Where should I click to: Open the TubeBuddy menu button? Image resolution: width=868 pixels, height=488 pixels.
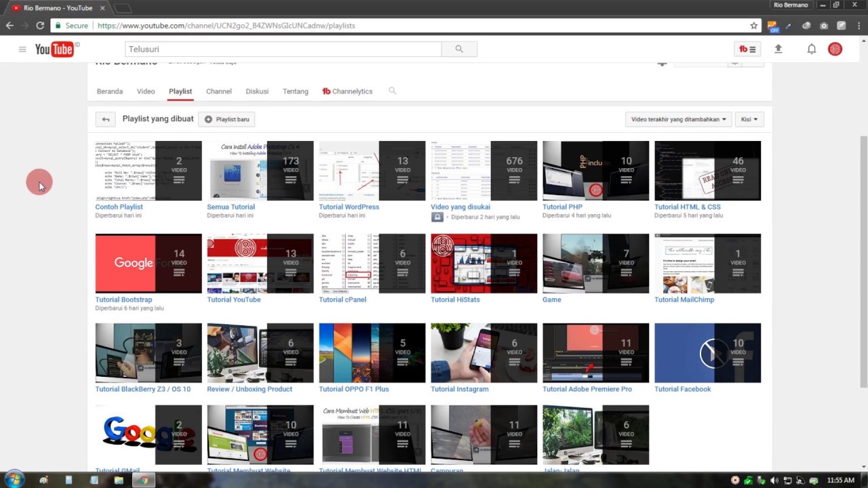tap(747, 49)
